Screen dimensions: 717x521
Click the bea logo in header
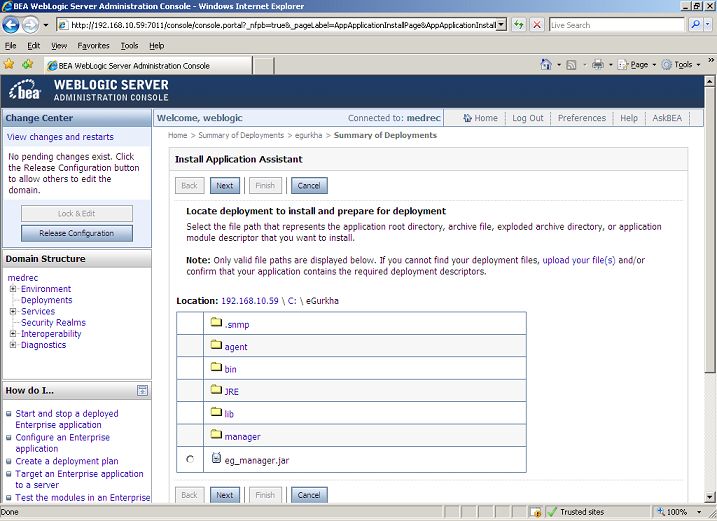[25, 90]
